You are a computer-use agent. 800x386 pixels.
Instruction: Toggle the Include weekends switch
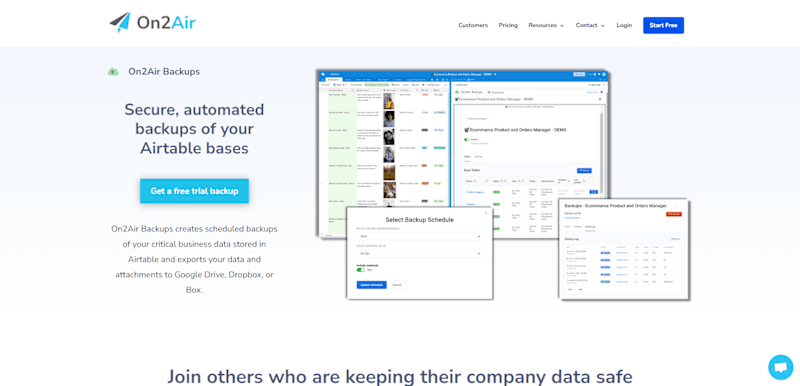[361, 270]
